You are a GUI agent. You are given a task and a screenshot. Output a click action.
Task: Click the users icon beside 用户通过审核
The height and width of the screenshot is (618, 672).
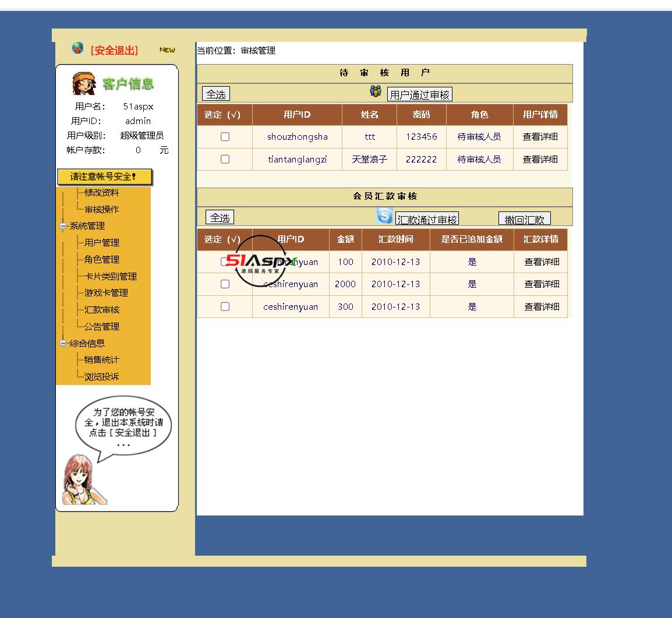[376, 91]
